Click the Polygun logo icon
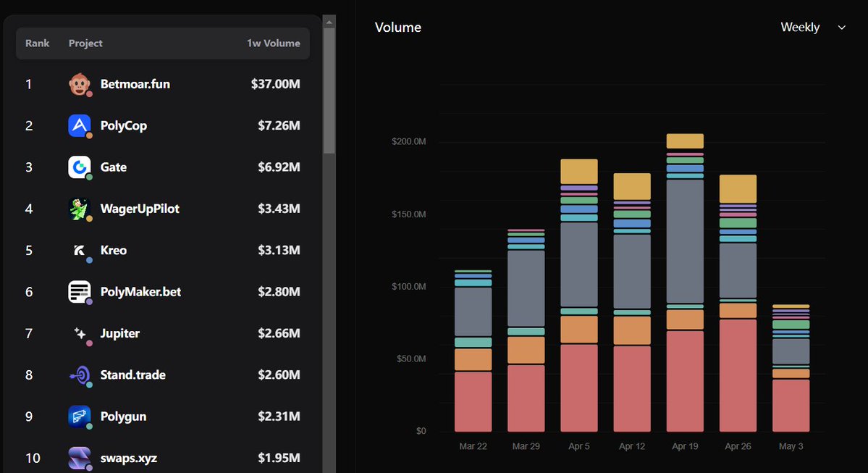This screenshot has width=868, height=473. coord(79,417)
